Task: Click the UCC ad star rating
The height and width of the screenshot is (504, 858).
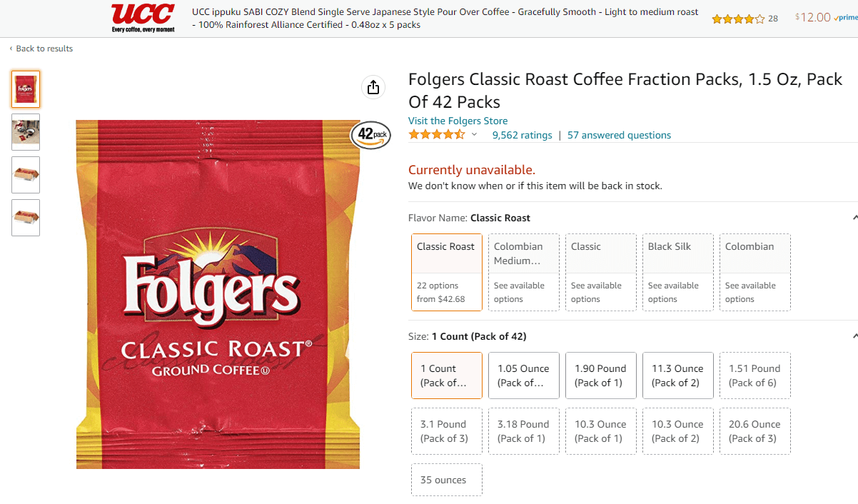Action: [x=738, y=19]
